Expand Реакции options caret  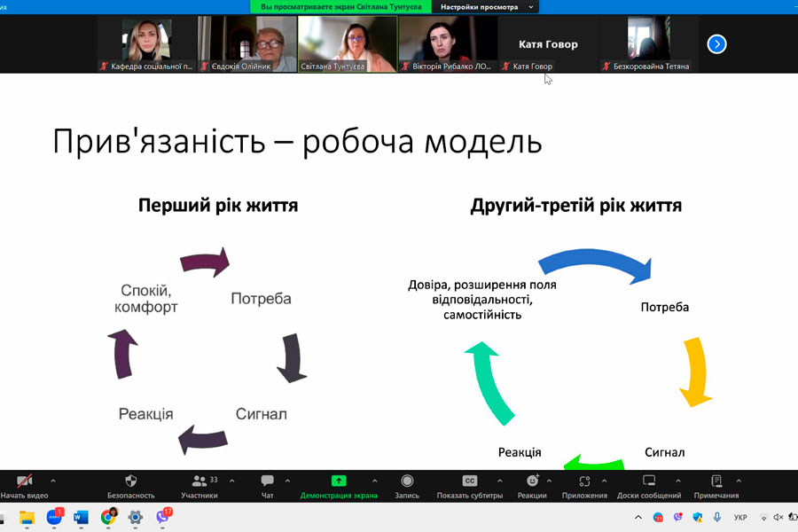click(x=549, y=481)
